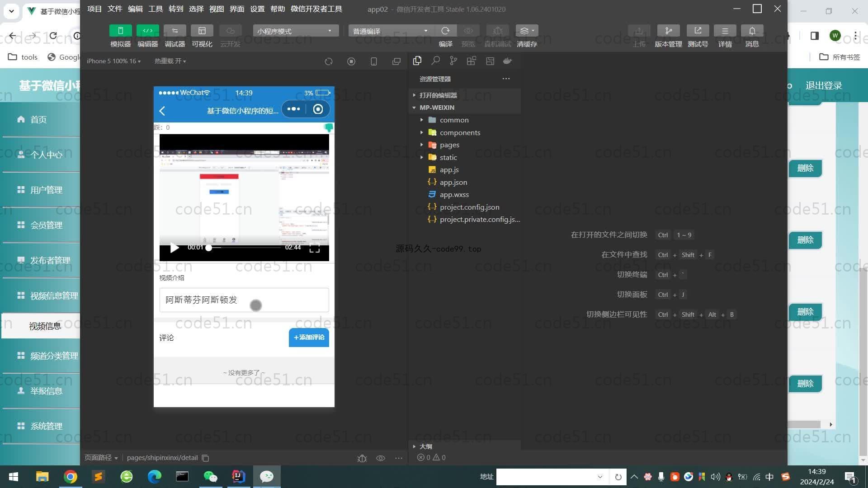Open the Messages bell icon

752,31
